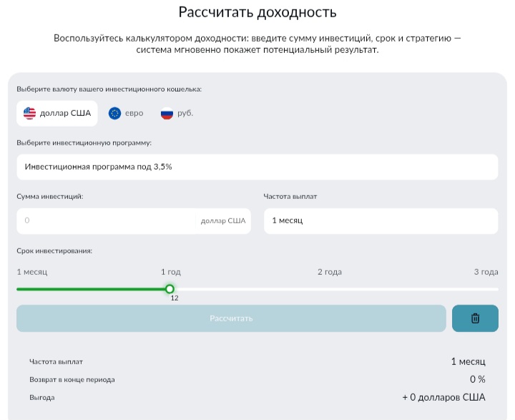Click the Сумма инвестиций input field
This screenshot has height=420, width=515.
tap(106, 221)
